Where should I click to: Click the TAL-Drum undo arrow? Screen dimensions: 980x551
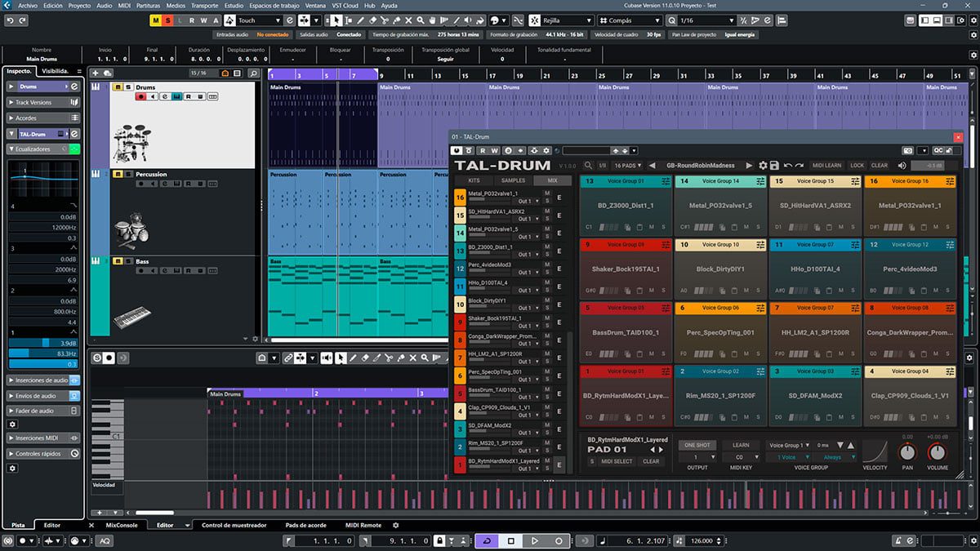point(788,166)
